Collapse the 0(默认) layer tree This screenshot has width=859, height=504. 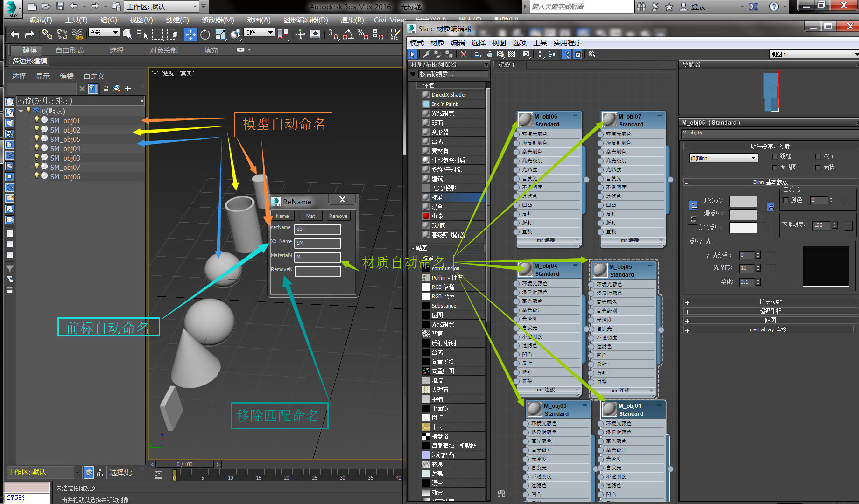click(21, 111)
